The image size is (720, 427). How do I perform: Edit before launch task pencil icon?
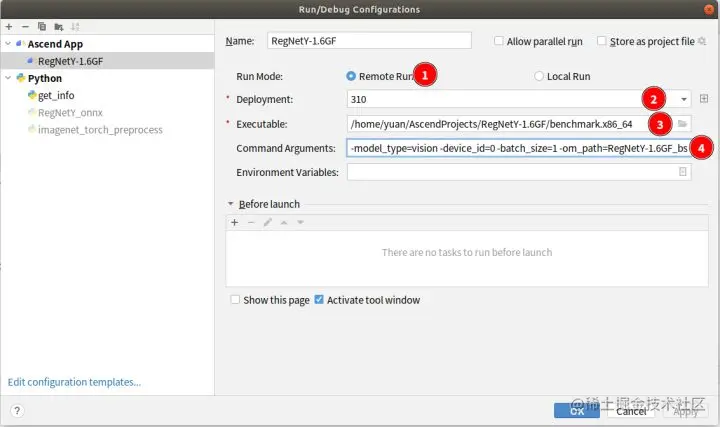[x=268, y=222]
